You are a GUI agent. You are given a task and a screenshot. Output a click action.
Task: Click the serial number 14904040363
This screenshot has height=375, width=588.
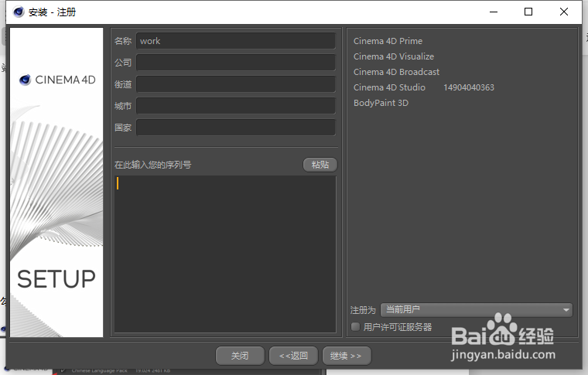point(469,87)
